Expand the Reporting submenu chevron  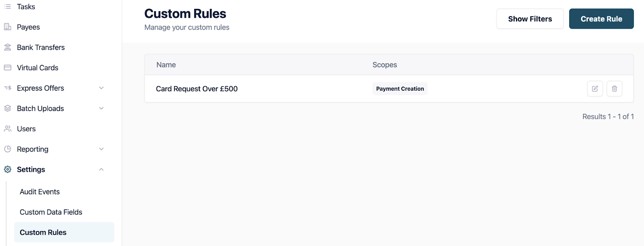[101, 149]
